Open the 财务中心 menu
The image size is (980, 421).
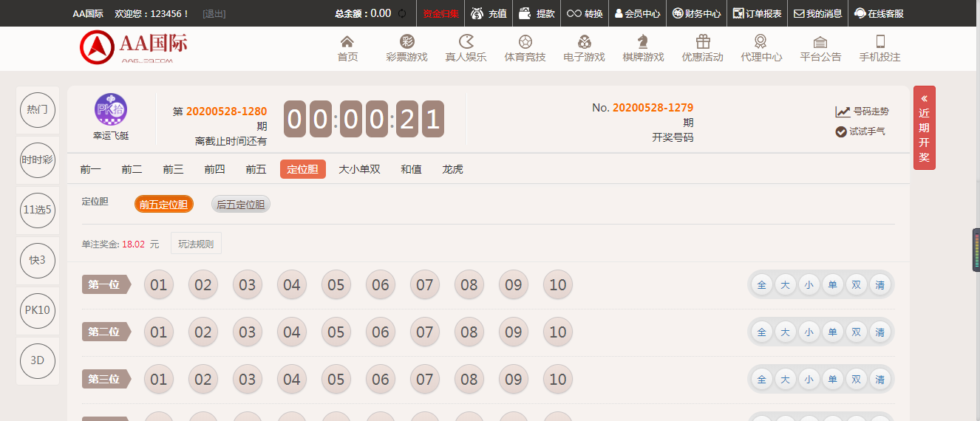point(697,13)
